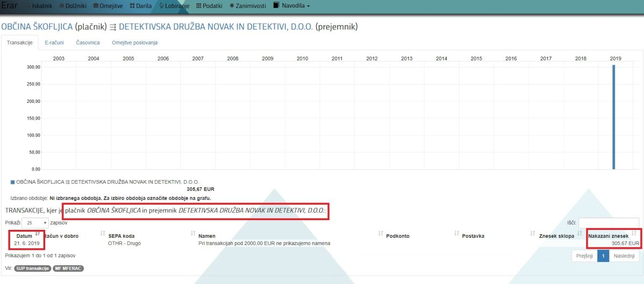Expand the Prikaži records-per-page dropdown
Viewport: 644px width, 284px height.
36,222
